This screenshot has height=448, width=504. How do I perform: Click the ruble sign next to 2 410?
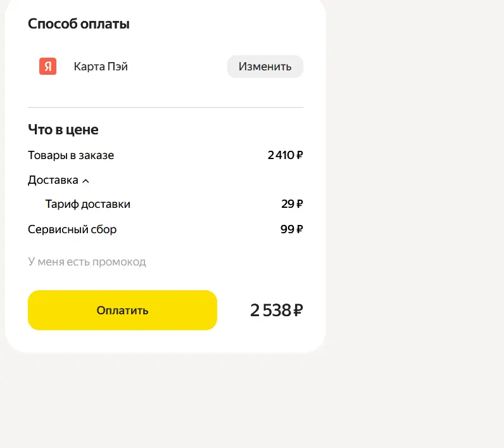[x=299, y=155]
